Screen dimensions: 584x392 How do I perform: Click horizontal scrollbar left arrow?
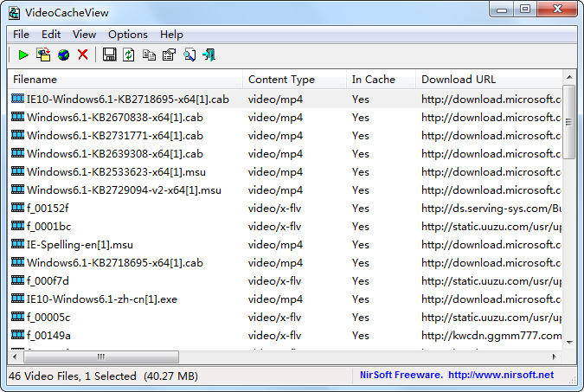click(x=15, y=357)
